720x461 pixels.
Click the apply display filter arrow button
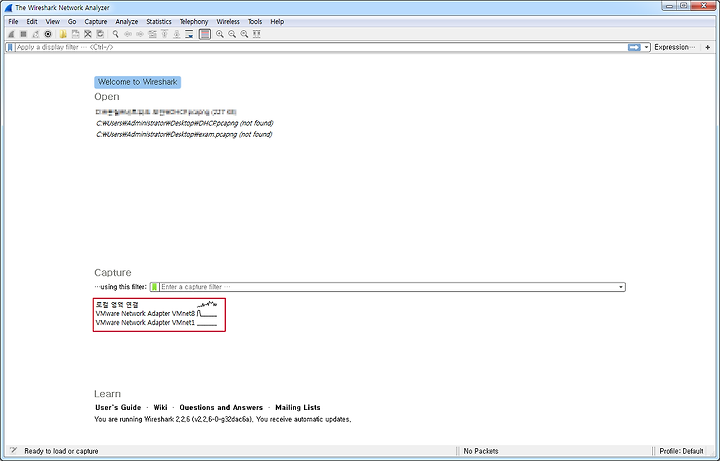(x=634, y=47)
